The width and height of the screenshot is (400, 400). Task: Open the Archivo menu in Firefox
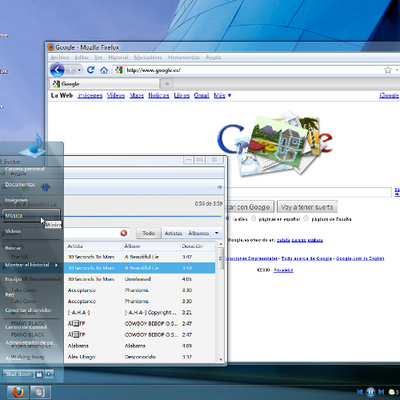60,57
